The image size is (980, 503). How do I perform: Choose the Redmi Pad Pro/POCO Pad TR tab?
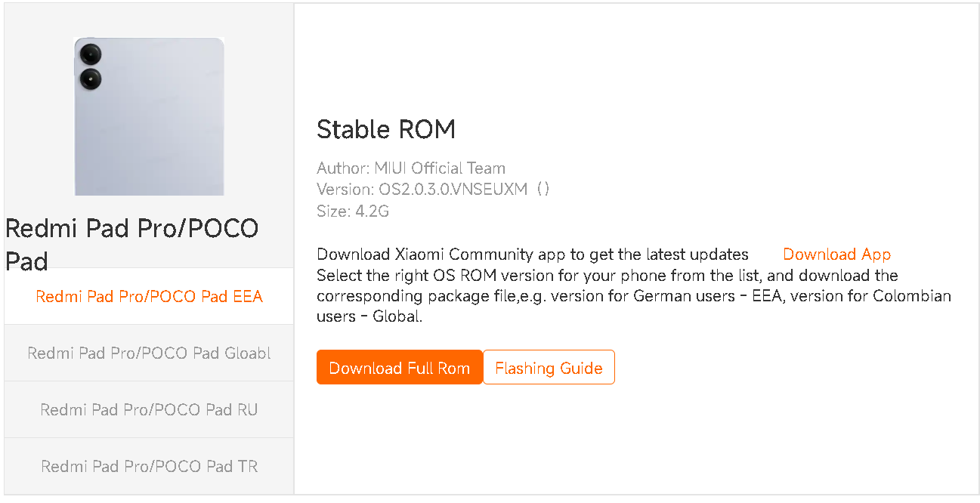point(149,466)
